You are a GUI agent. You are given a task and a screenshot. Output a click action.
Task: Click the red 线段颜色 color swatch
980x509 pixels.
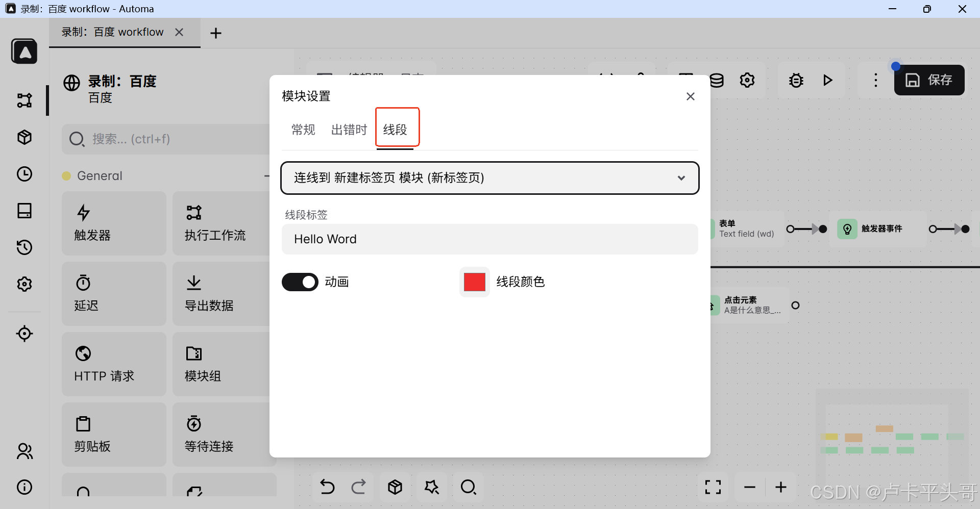click(x=474, y=282)
